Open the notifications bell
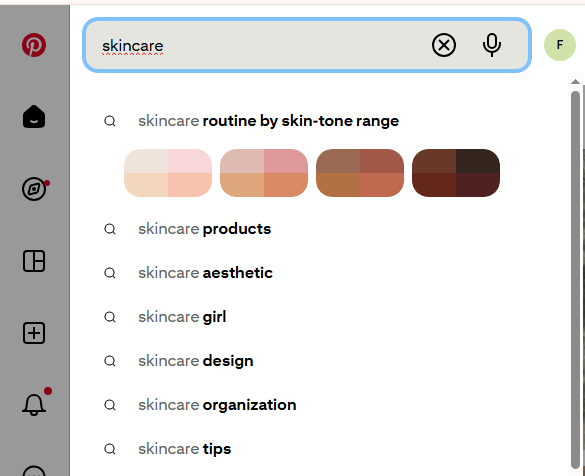This screenshot has width=585, height=476. pos(34,404)
